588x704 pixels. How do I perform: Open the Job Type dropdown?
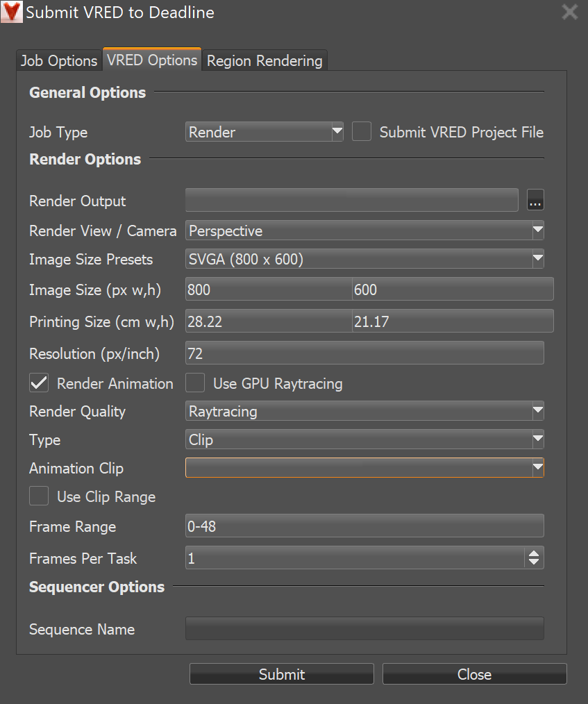[264, 132]
